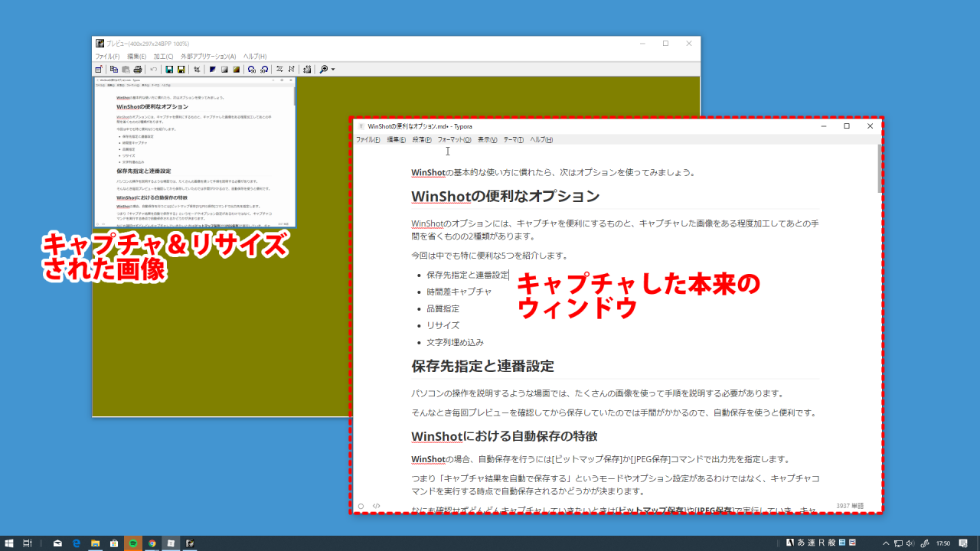Click the magnifier zoom icon
This screenshot has width=980, height=551.
323,70
